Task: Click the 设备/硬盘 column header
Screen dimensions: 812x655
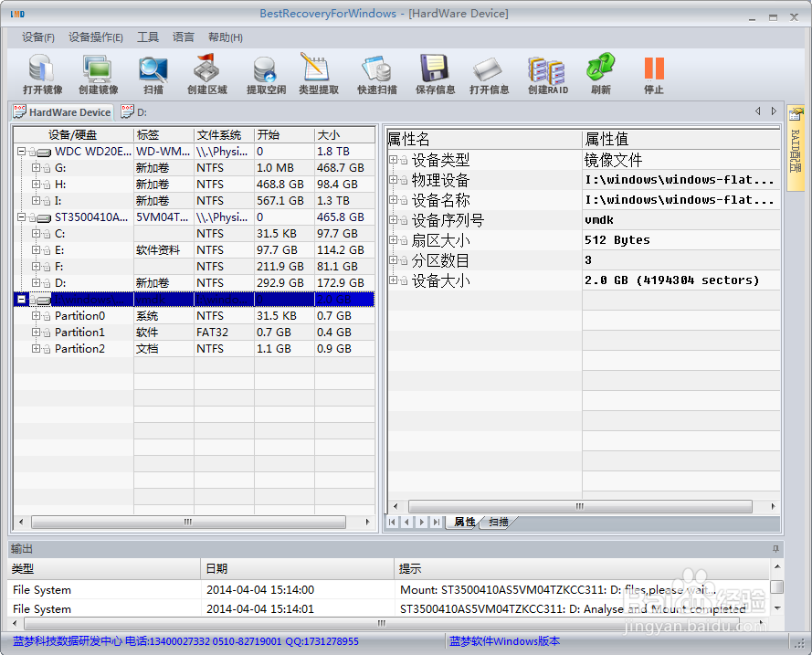Action: (x=74, y=135)
